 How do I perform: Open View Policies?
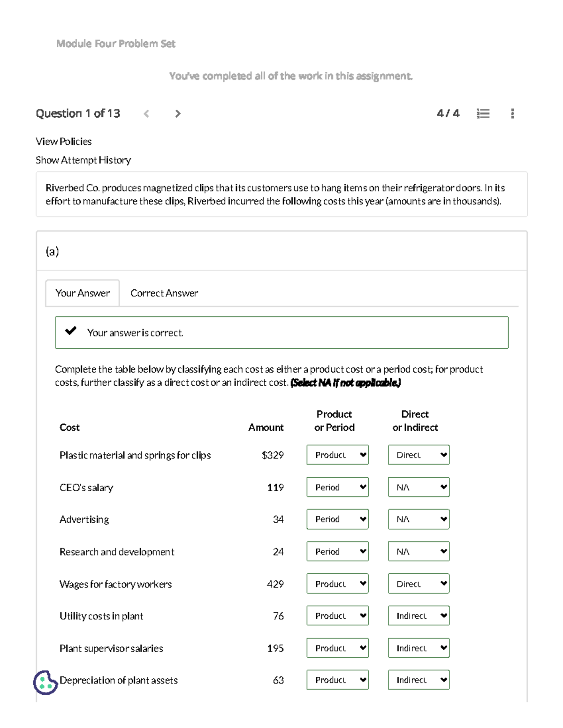pos(64,141)
